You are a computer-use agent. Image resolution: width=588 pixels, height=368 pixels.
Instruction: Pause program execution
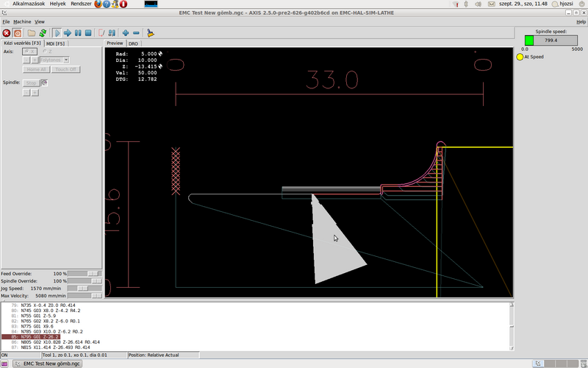78,33
